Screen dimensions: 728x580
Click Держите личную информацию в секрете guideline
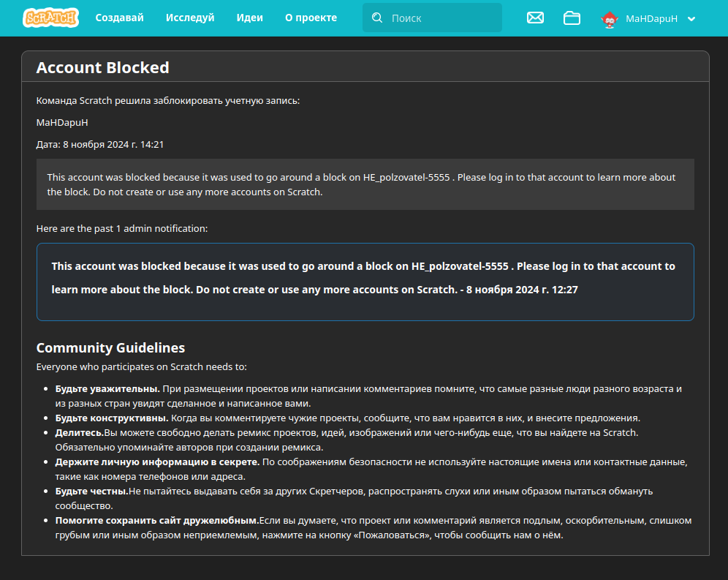(371, 469)
